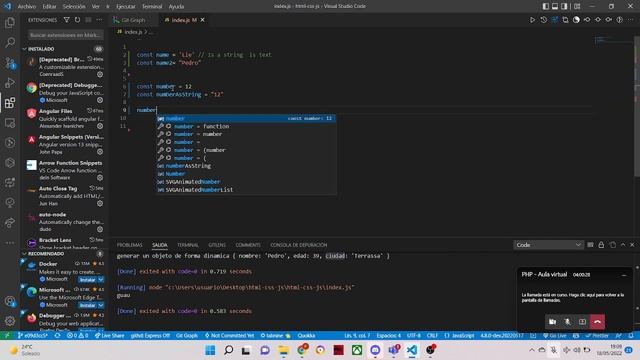Click Go Live in status bar
The image size is (640, 360).
(554, 336)
